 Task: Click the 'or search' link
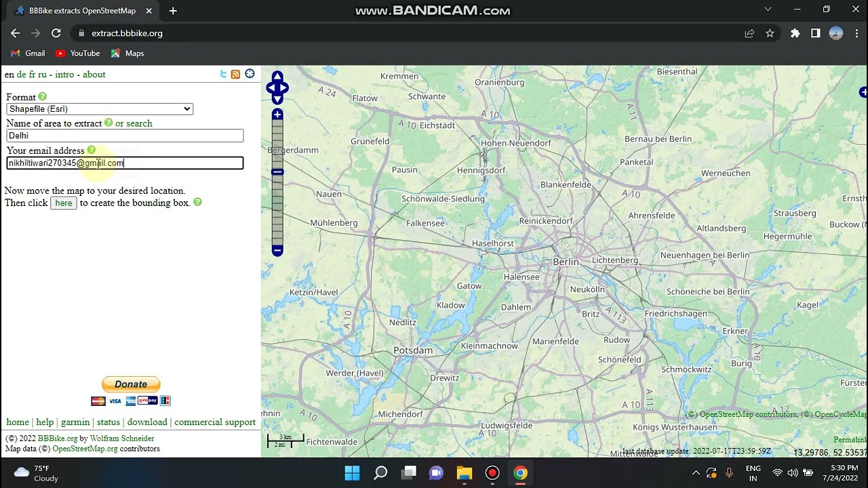[x=134, y=123]
